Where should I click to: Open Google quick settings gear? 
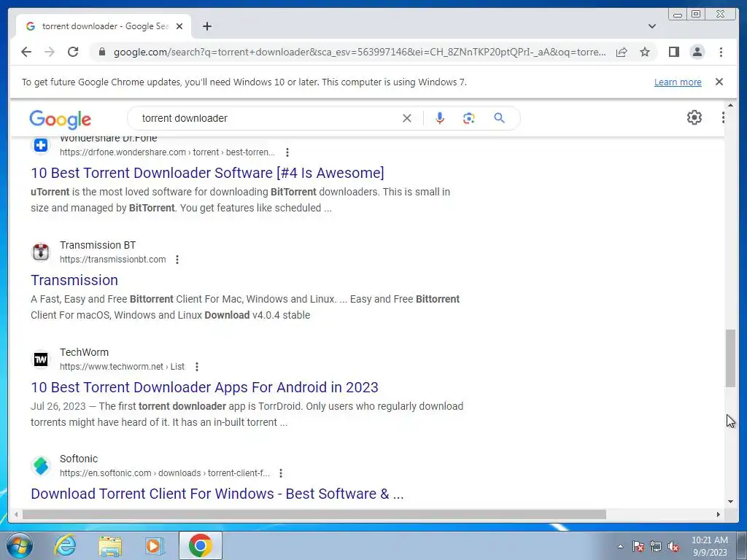coord(694,117)
